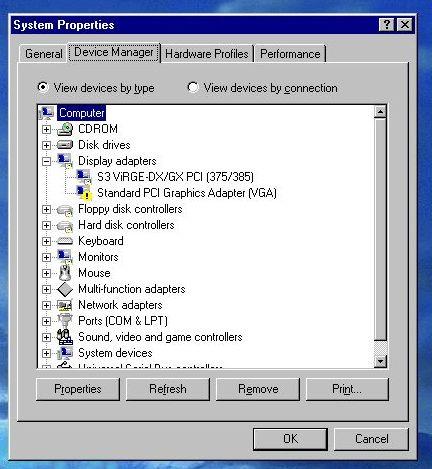The height and width of the screenshot is (469, 432).
Task: Click the Monitors category icon
Action: pyautogui.click(x=65, y=257)
